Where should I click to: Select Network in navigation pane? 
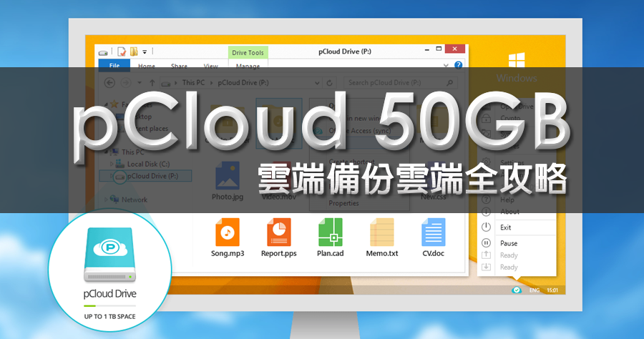coord(135,200)
